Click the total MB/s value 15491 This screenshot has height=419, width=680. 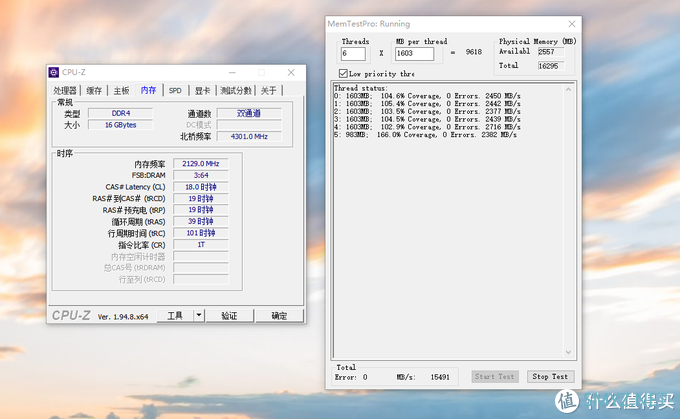point(440,377)
